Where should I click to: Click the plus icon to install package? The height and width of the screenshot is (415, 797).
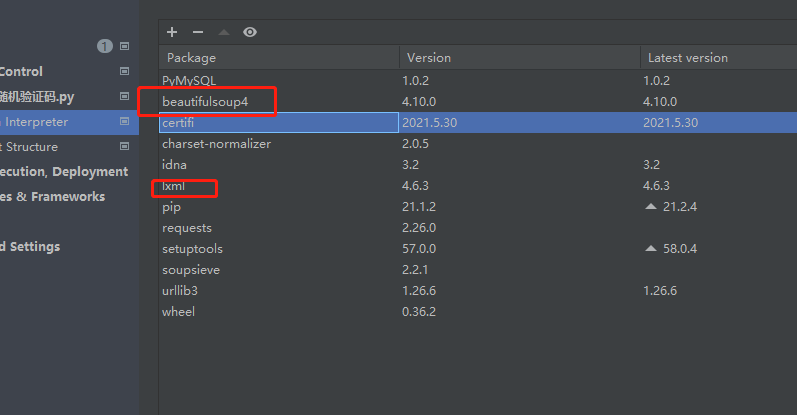tap(172, 32)
